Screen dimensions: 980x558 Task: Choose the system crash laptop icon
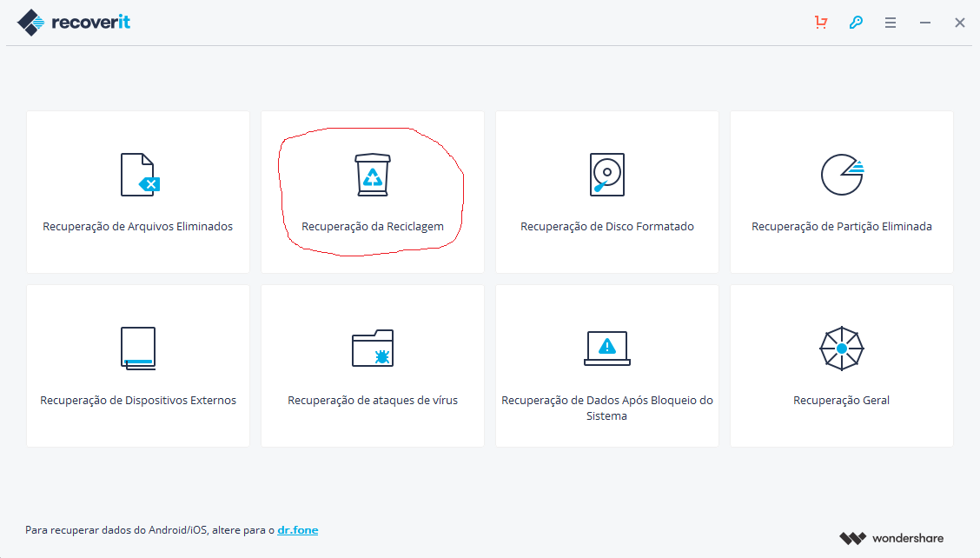click(606, 348)
